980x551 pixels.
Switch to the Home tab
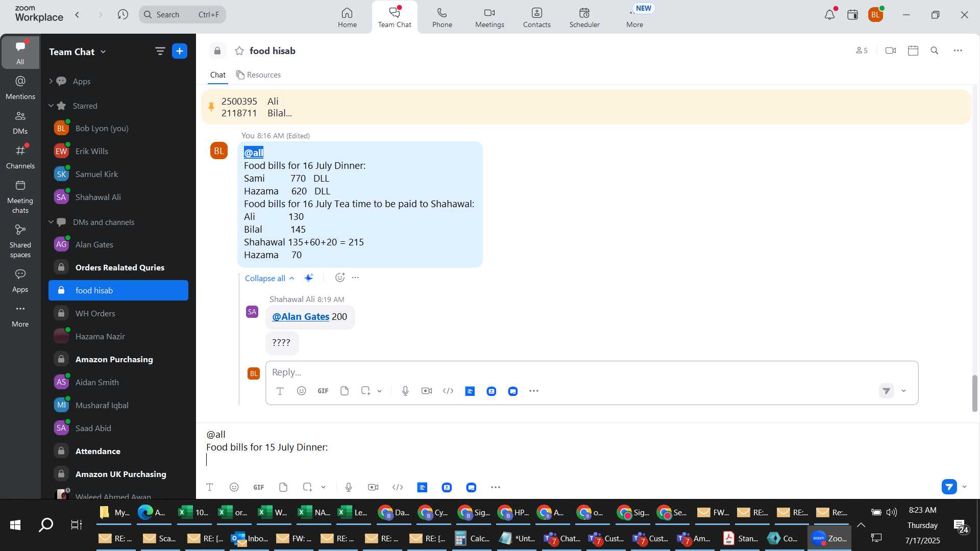[x=347, y=17]
